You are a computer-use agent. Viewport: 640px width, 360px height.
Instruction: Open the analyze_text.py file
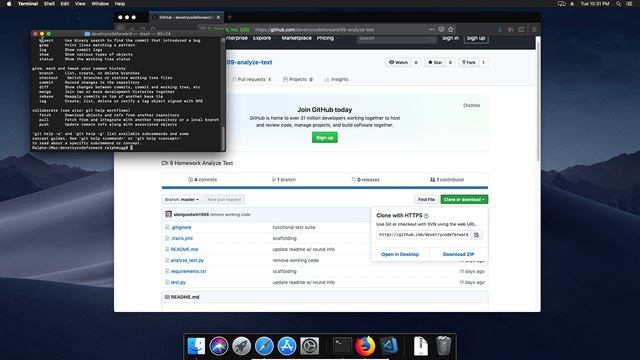187,260
